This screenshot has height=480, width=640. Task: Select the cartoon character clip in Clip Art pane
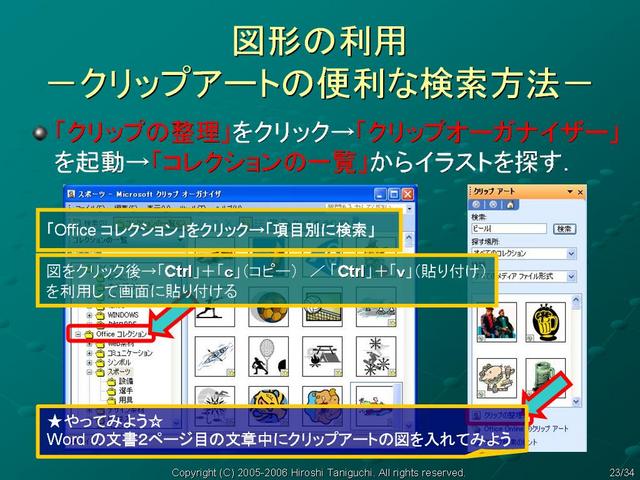point(496,378)
